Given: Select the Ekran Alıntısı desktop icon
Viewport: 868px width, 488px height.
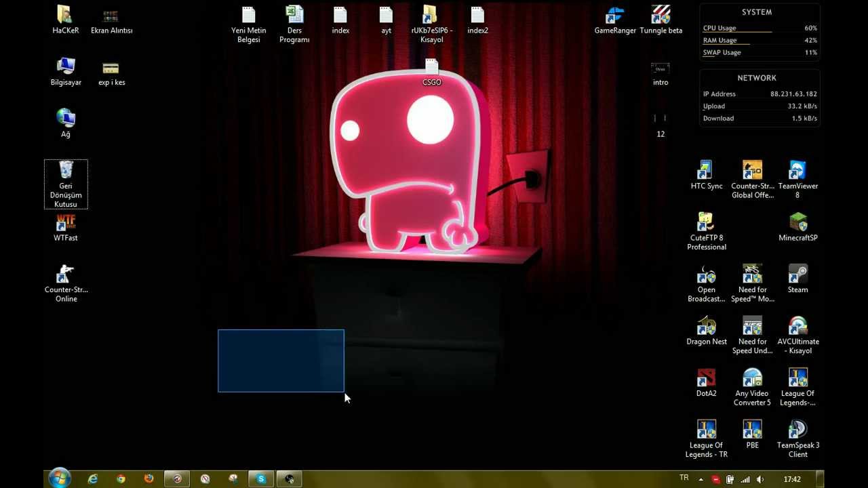Looking at the screenshot, I should click(111, 20).
